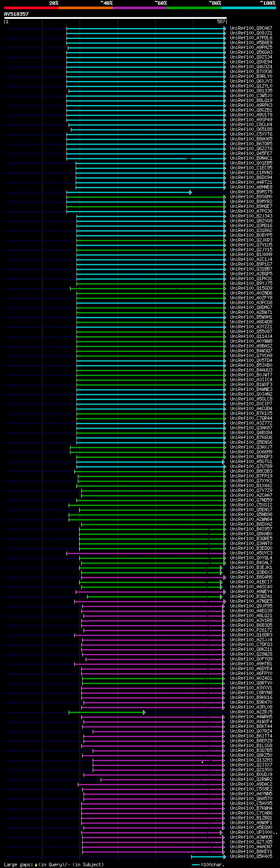Select label UniRef100_Q7U789

(251, 466)
